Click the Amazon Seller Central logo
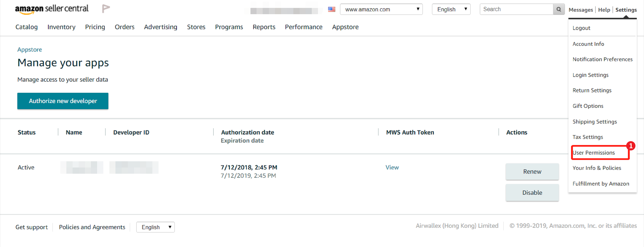This screenshot has height=247, width=644. (52, 9)
